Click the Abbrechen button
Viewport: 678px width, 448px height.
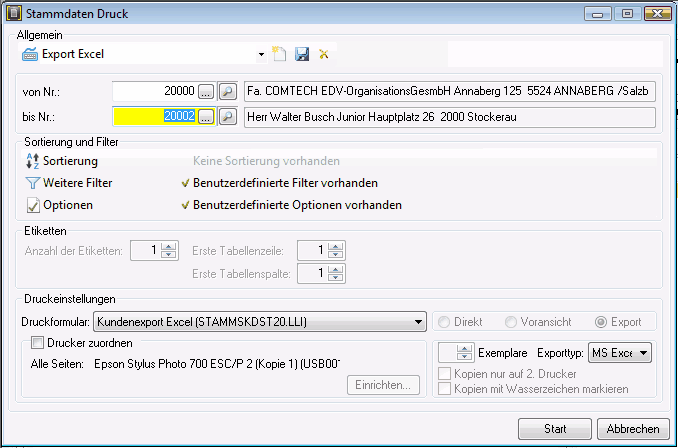633,429
